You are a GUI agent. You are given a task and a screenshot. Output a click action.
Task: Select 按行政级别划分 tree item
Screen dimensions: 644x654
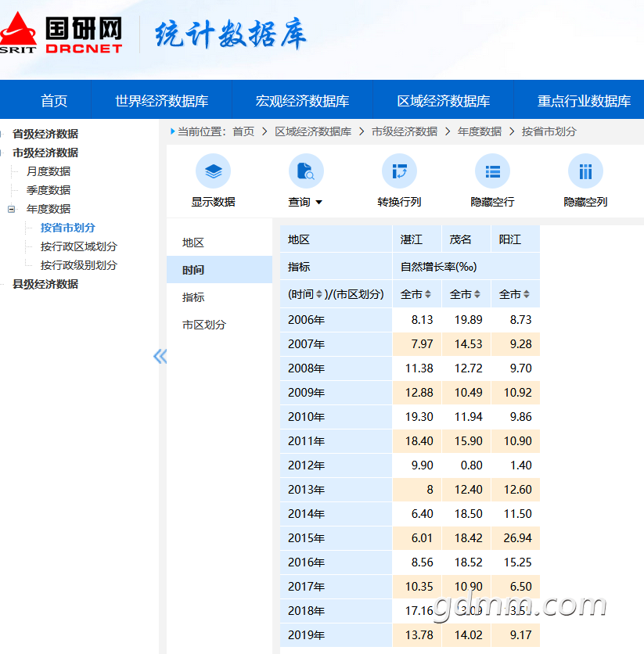click(79, 265)
